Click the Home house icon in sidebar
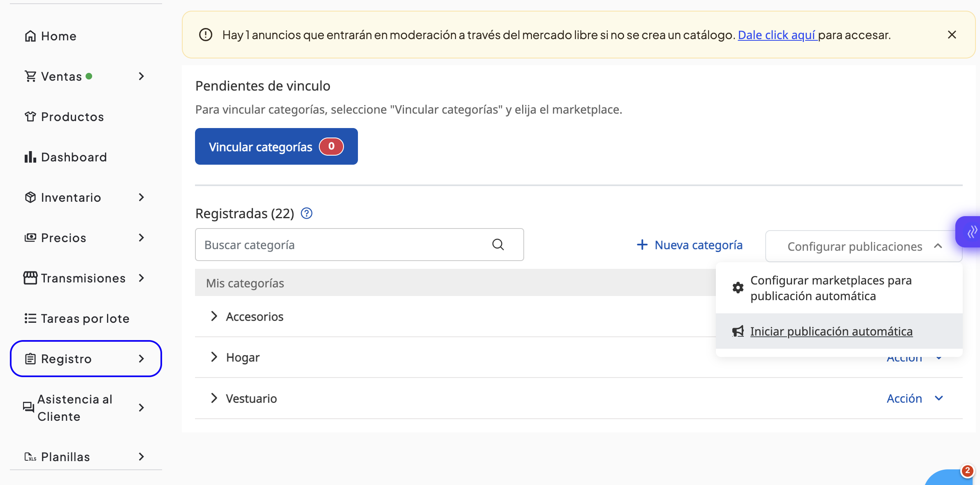This screenshot has height=485, width=980. 30,36
